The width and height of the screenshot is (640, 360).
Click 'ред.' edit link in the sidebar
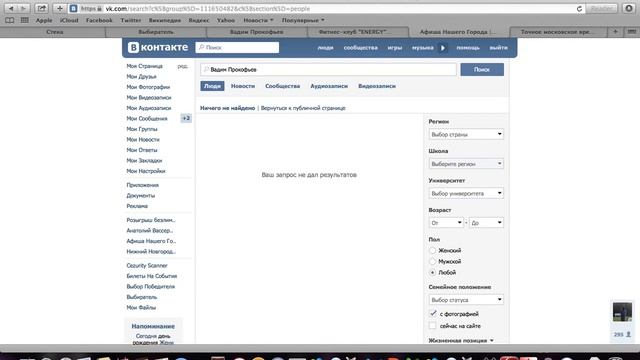click(182, 66)
